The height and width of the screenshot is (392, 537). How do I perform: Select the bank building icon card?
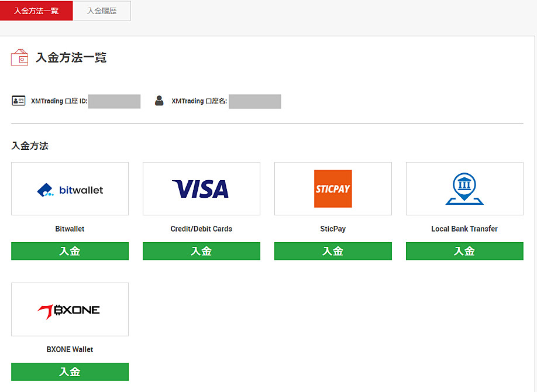pyautogui.click(x=464, y=189)
